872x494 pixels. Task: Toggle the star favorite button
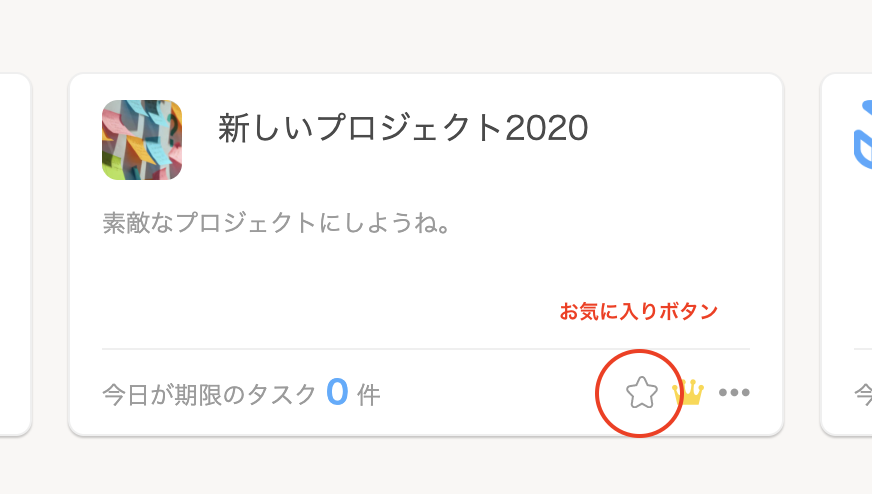pos(642,392)
